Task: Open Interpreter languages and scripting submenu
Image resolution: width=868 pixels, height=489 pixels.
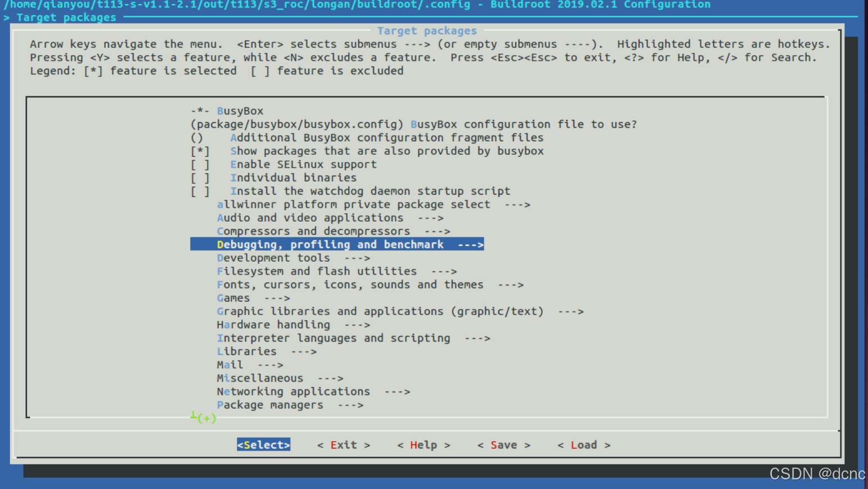Action: pyautogui.click(x=353, y=338)
